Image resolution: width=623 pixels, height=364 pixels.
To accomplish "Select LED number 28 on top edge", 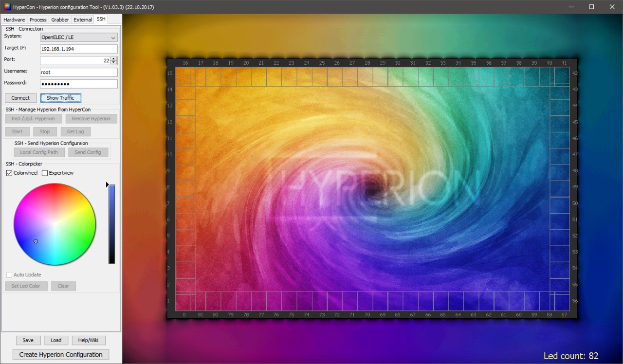I will (367, 63).
